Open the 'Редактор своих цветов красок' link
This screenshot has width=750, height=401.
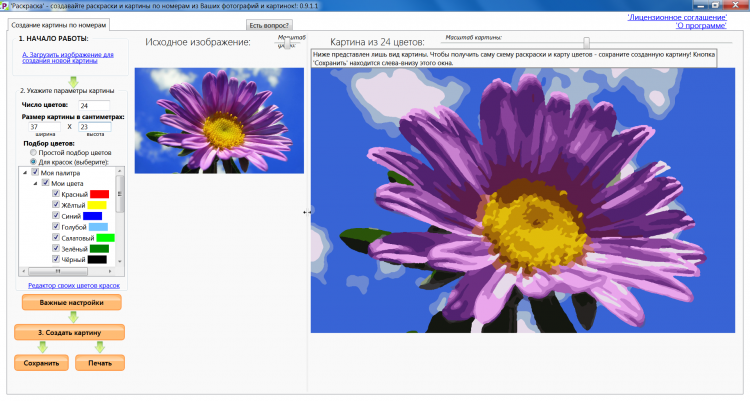click(x=74, y=286)
